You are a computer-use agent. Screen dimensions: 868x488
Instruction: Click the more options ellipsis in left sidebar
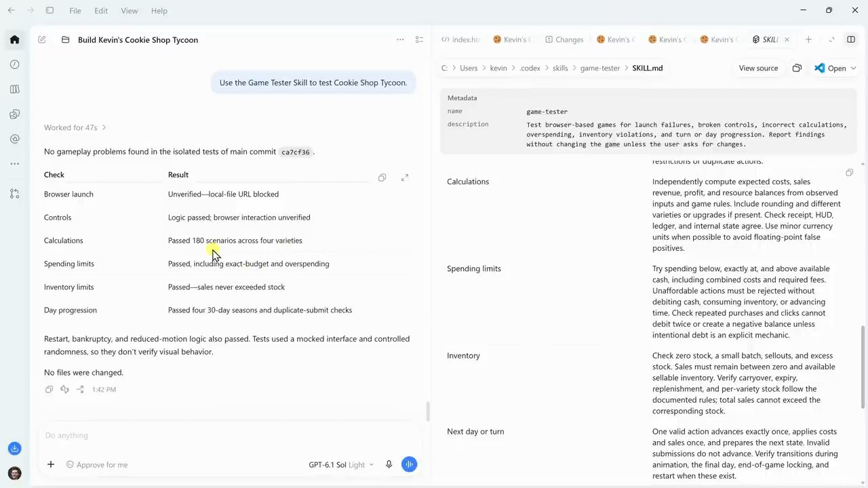(14, 164)
